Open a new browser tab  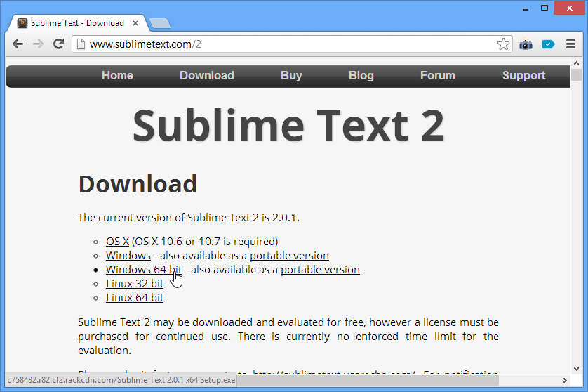[160, 24]
